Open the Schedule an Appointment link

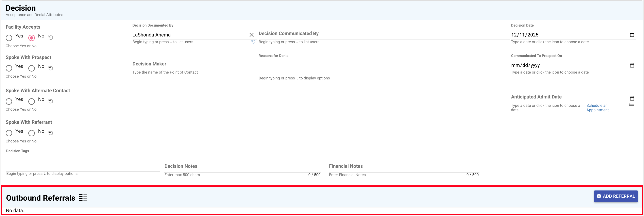tap(597, 108)
